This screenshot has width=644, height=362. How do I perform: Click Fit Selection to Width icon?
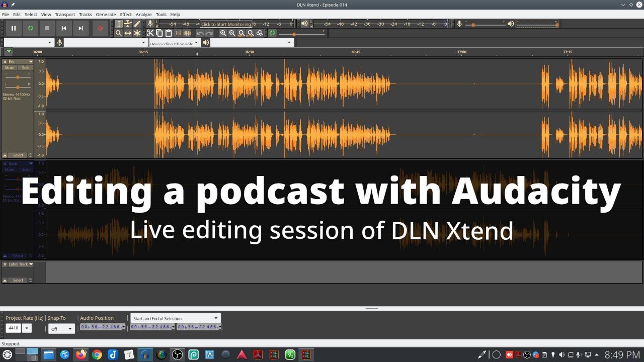click(x=242, y=33)
